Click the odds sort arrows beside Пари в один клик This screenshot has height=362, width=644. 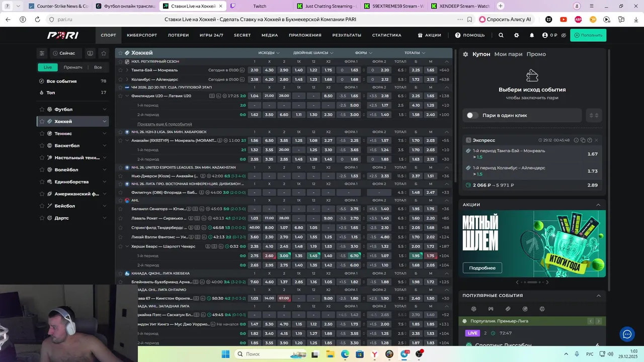point(594,115)
